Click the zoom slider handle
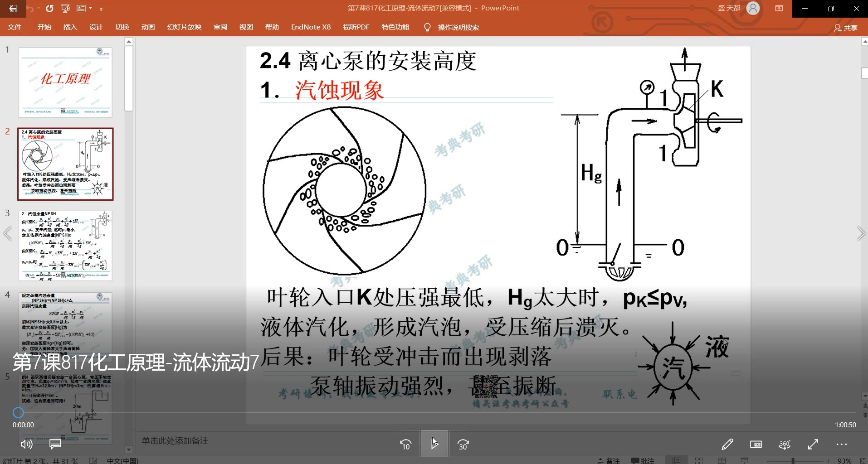This screenshot has height=464, width=868. [x=793, y=460]
